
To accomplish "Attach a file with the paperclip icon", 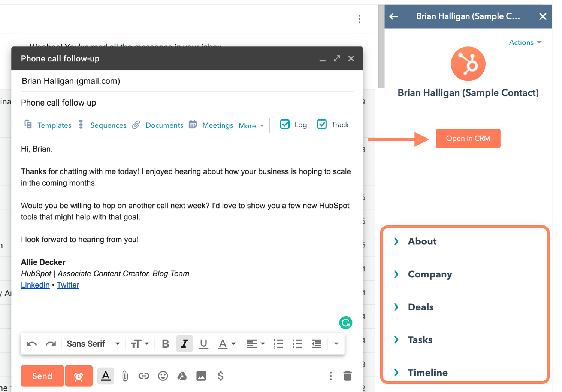I will point(125,376).
